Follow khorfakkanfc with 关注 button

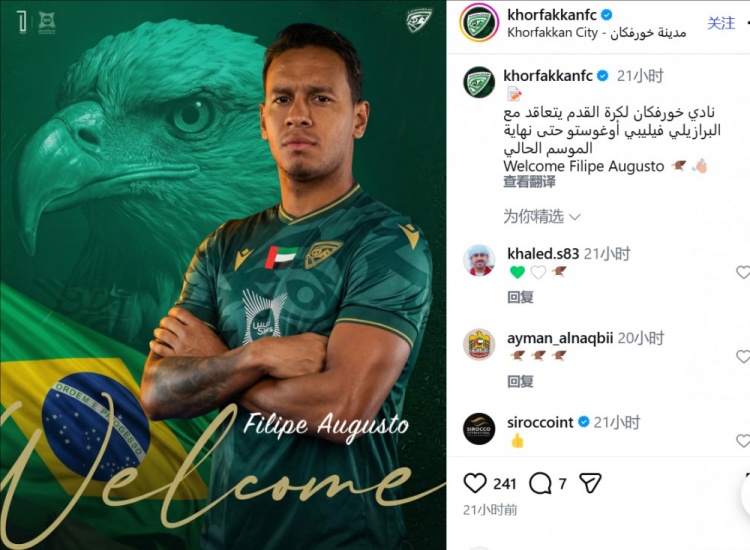[721, 22]
